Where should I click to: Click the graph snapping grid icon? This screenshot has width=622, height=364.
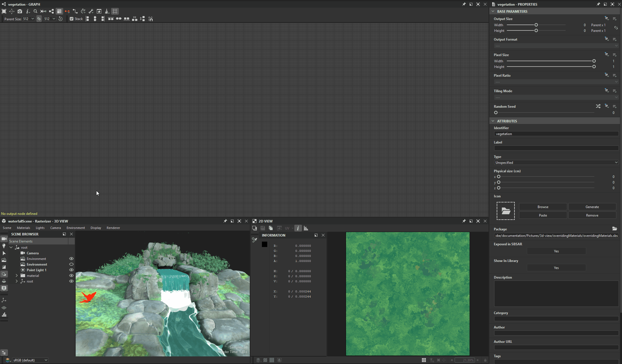tap(115, 11)
